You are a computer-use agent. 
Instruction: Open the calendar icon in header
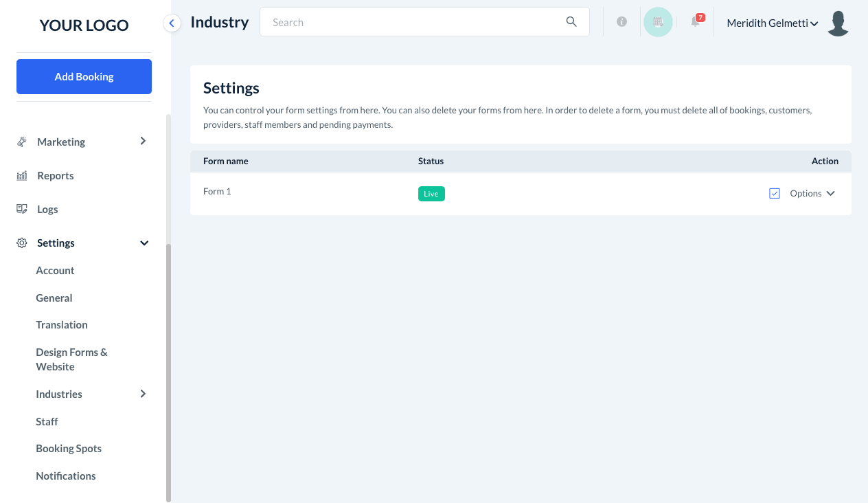658,22
